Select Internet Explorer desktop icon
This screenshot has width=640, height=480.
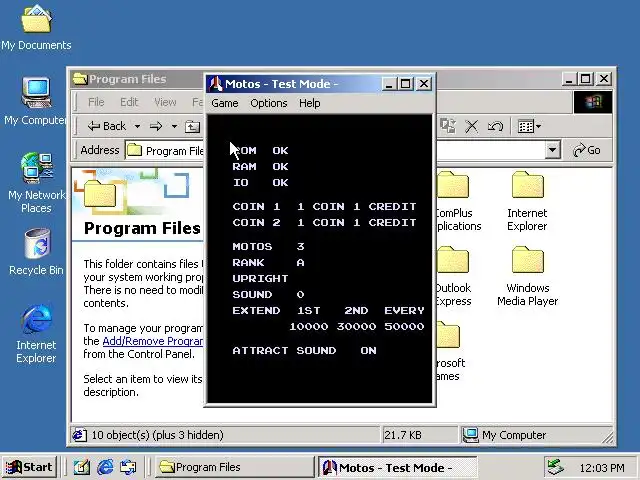[36, 333]
